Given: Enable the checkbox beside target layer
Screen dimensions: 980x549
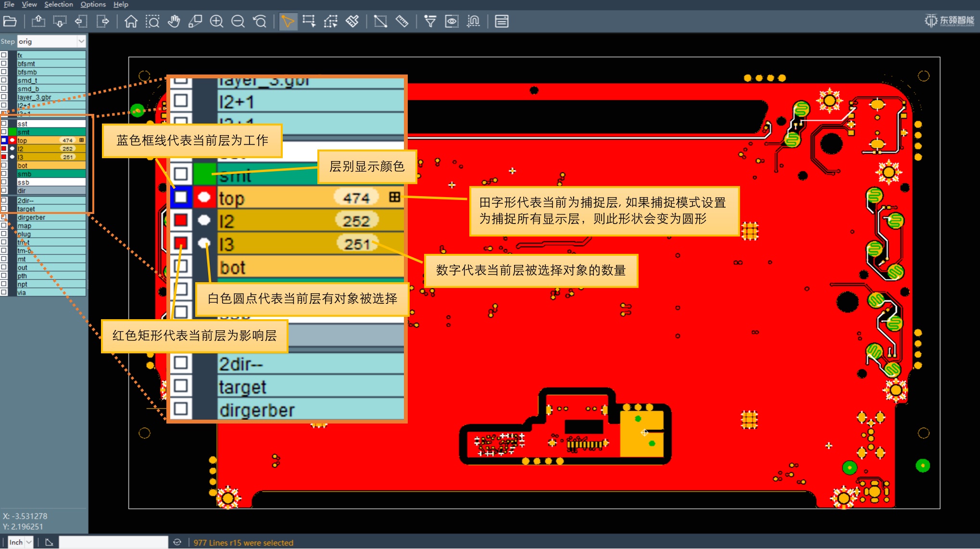Looking at the screenshot, I should [3, 209].
